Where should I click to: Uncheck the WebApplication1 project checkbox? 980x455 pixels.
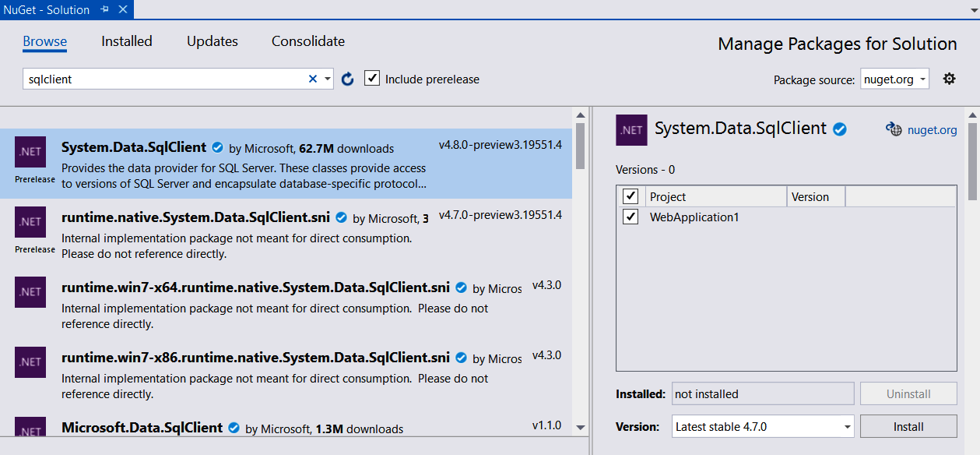click(x=631, y=217)
